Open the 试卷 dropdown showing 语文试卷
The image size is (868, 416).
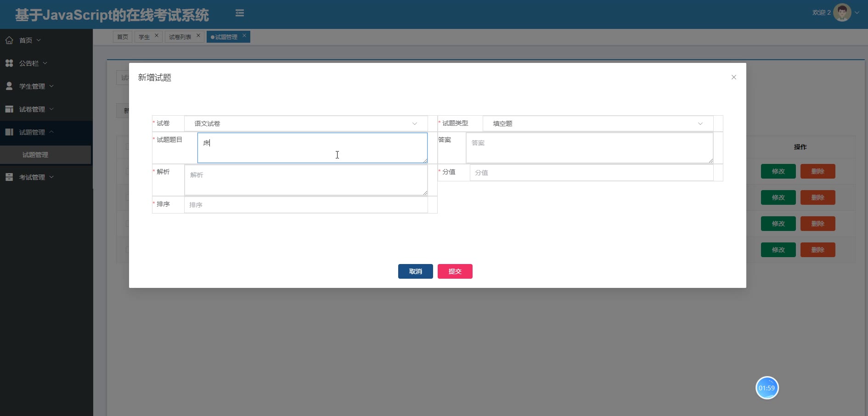pyautogui.click(x=306, y=124)
